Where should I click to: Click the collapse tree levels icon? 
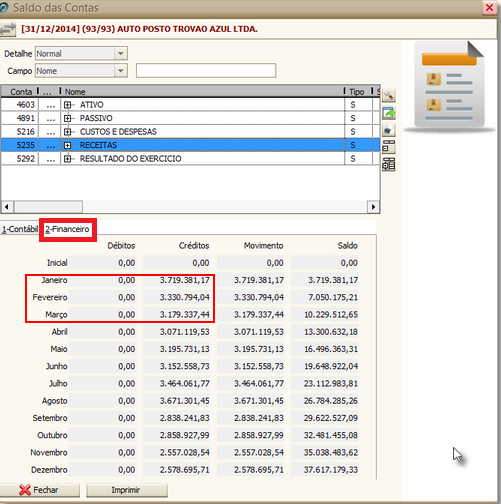tap(389, 147)
